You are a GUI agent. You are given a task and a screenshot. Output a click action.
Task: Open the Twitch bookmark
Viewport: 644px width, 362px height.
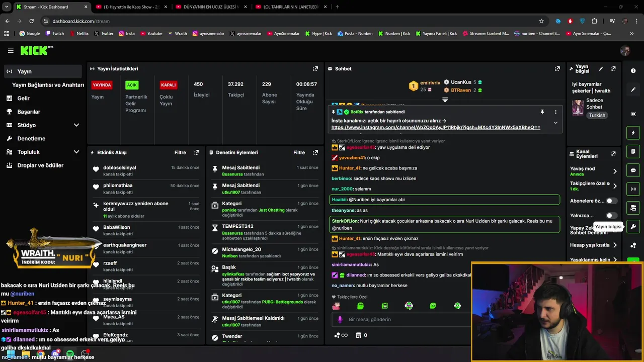(x=55, y=34)
